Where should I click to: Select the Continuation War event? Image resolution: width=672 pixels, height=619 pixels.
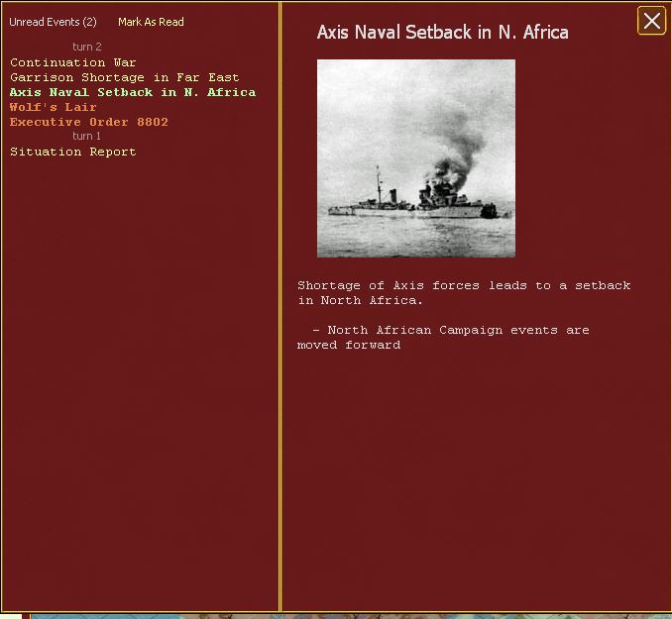pos(73,62)
